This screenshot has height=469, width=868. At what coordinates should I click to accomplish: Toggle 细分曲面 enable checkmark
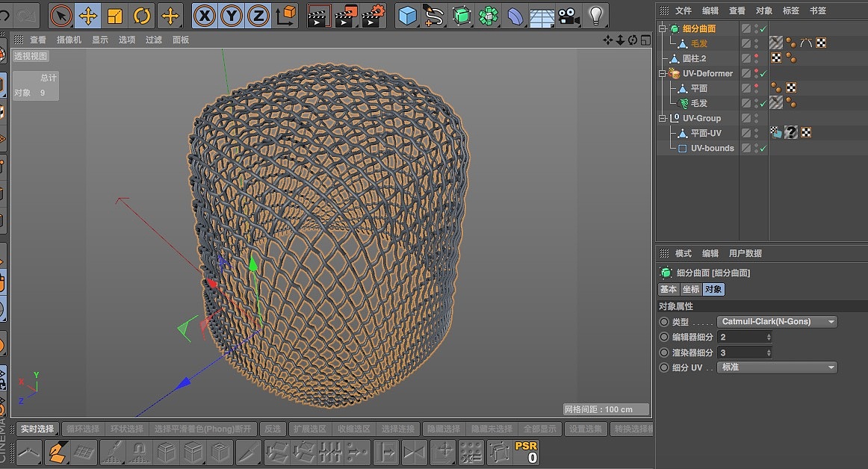point(764,29)
